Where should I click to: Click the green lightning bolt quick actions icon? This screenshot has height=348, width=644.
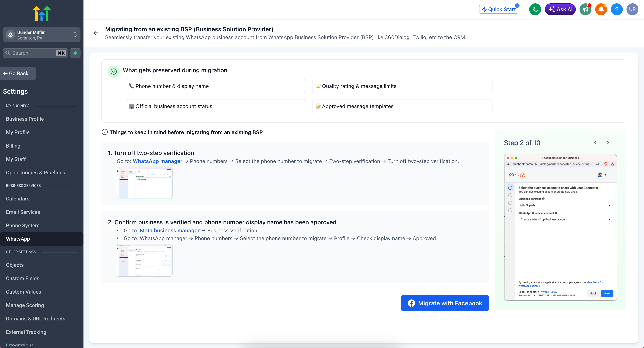click(x=75, y=53)
